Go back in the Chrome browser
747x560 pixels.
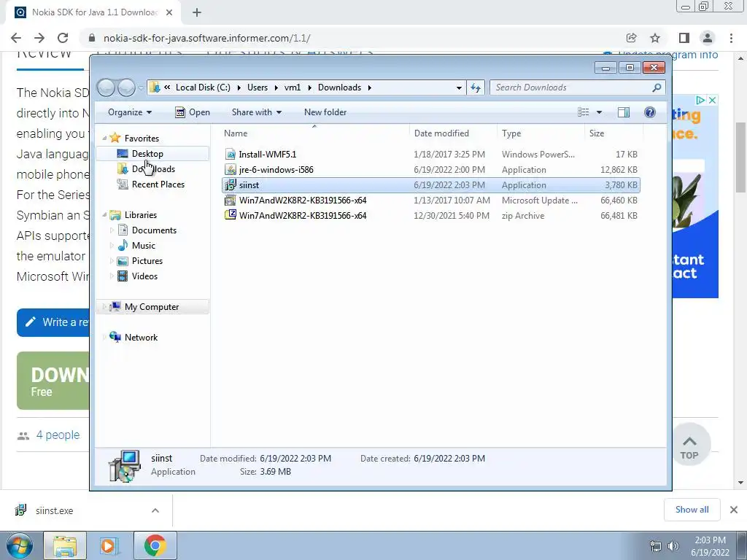click(16, 38)
